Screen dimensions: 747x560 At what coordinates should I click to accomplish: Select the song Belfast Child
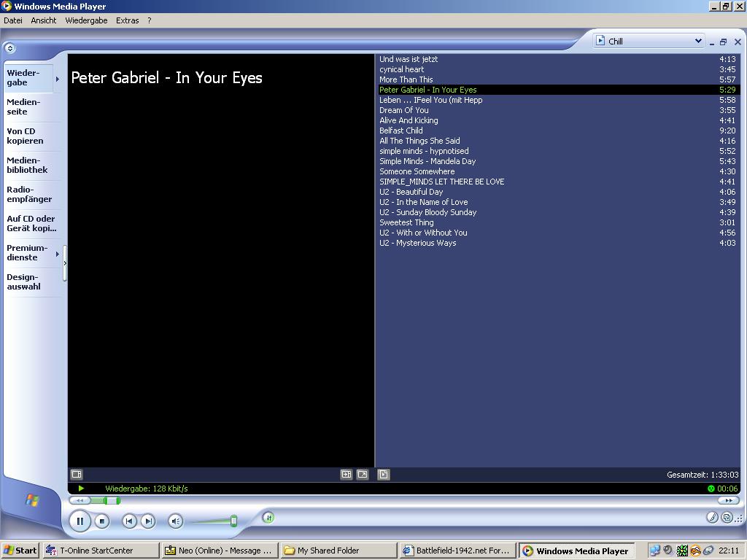pos(557,131)
